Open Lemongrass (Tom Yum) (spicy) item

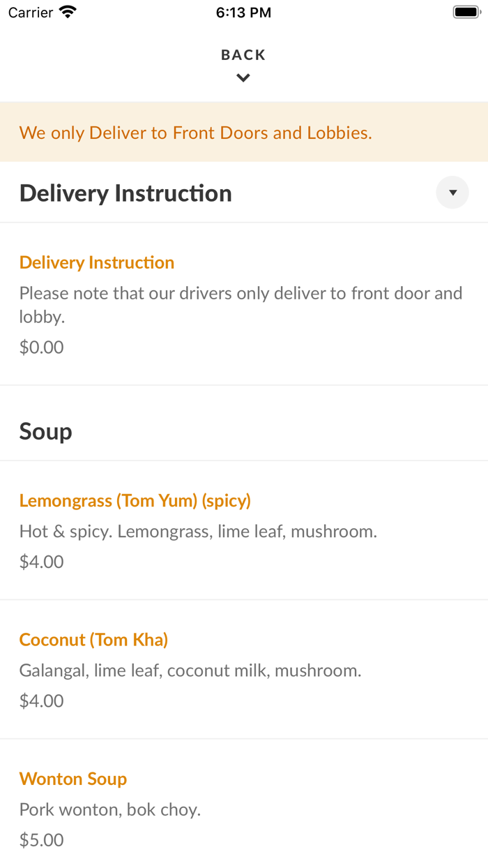click(x=135, y=500)
